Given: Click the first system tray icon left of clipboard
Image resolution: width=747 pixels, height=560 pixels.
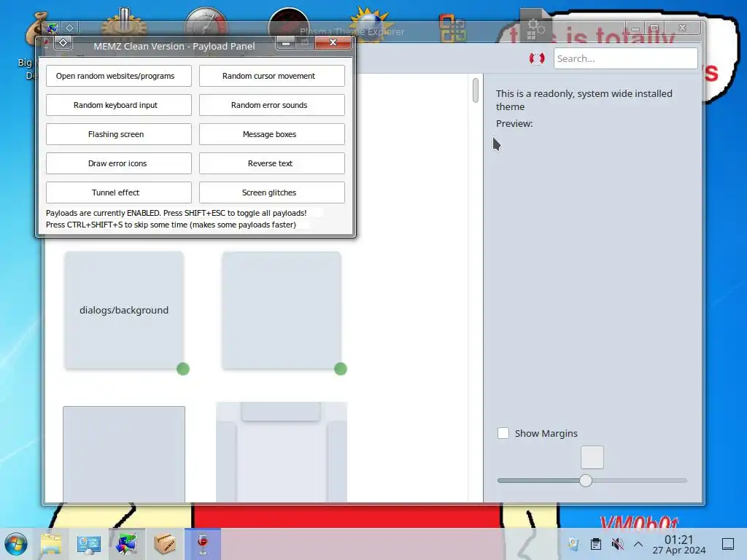Looking at the screenshot, I should (x=573, y=544).
